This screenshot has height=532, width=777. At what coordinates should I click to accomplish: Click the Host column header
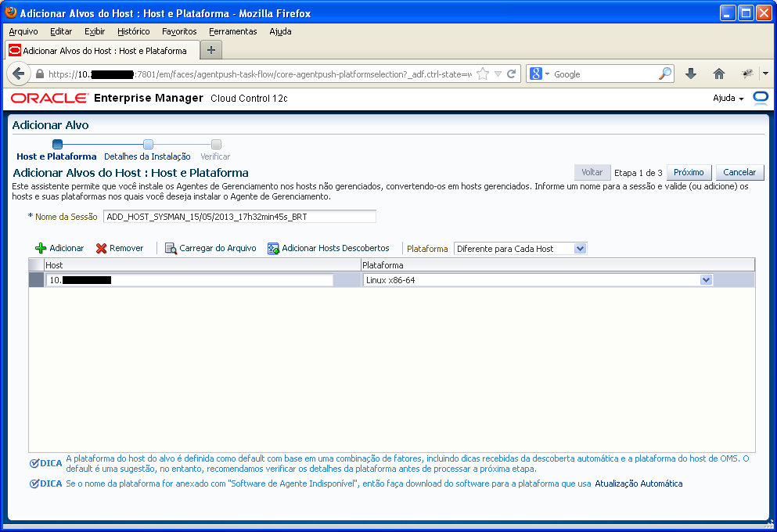pos(203,265)
